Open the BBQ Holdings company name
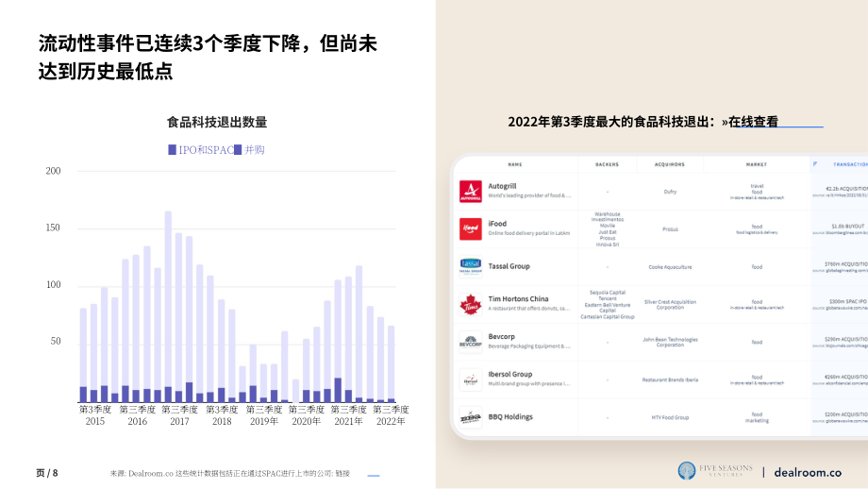The height and width of the screenshot is (489, 868). [x=510, y=417]
